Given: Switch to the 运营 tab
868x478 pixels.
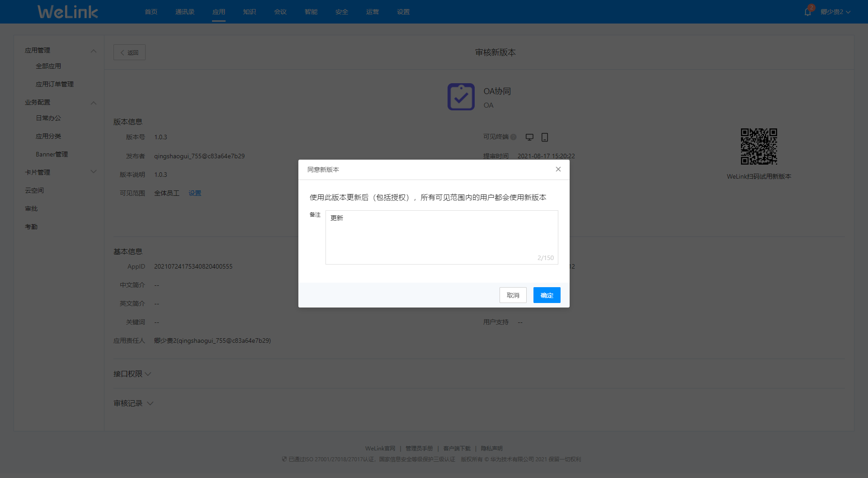Looking at the screenshot, I should (373, 12).
